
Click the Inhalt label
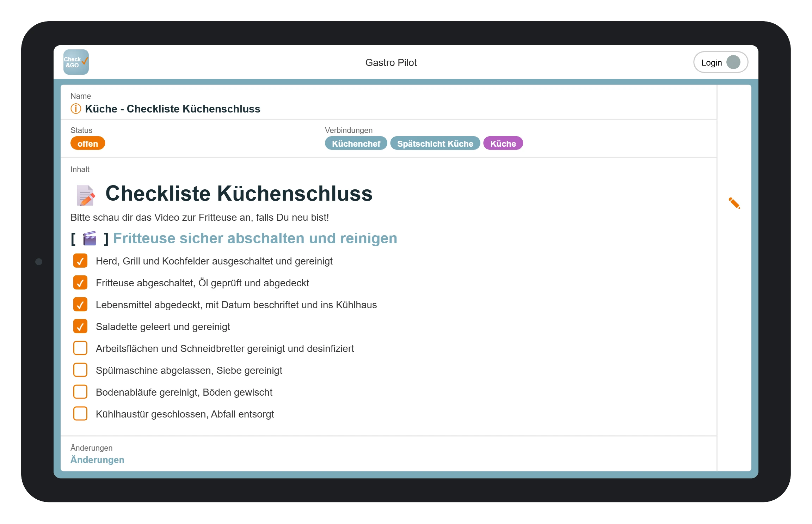(x=80, y=170)
